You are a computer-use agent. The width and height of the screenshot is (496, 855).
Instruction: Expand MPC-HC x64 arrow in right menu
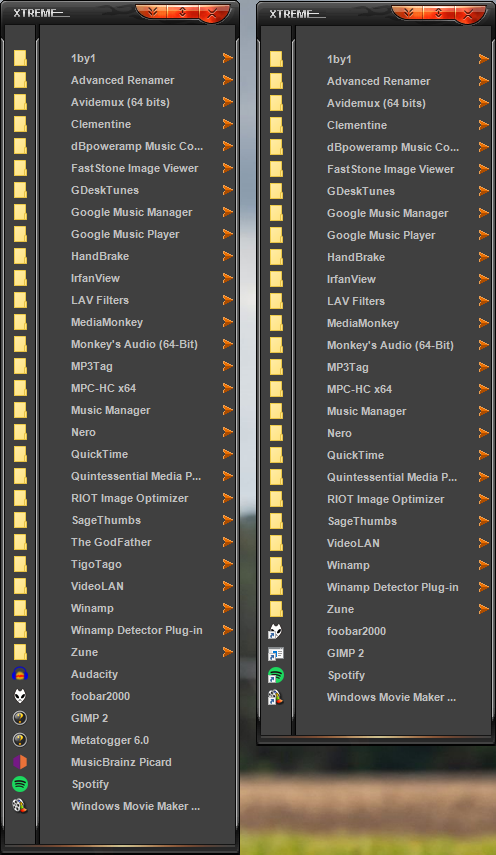point(484,389)
